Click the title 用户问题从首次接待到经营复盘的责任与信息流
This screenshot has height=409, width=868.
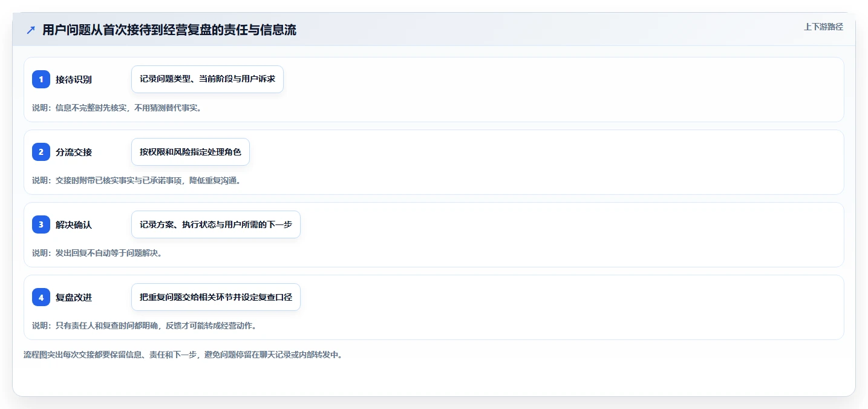tap(169, 30)
